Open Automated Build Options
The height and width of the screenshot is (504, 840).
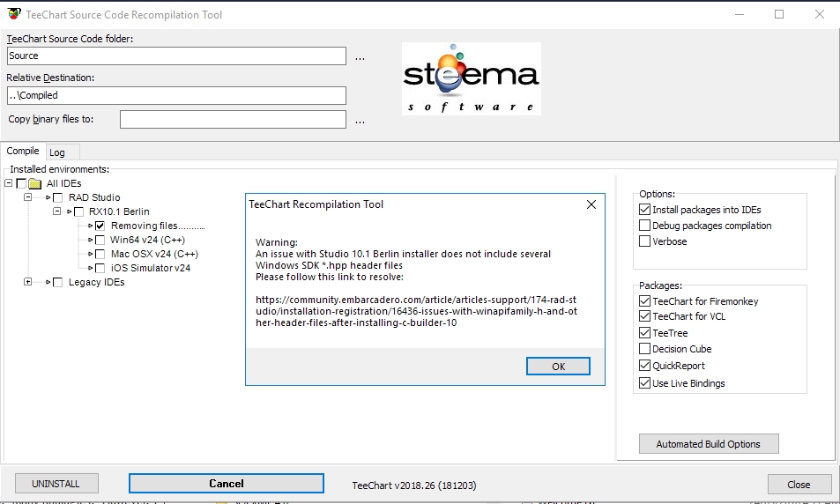point(708,444)
